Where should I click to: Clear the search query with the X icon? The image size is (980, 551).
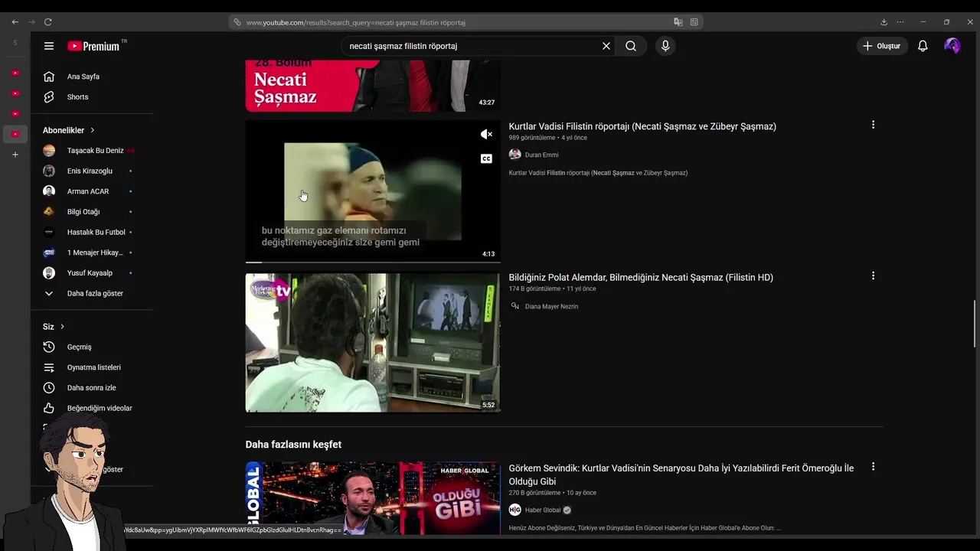pyautogui.click(x=606, y=46)
